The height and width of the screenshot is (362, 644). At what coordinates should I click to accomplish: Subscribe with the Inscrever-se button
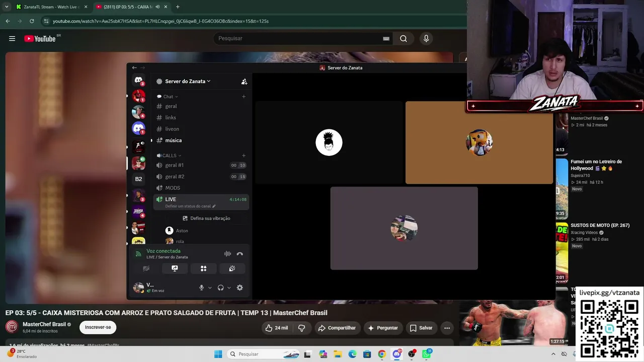[x=98, y=327]
